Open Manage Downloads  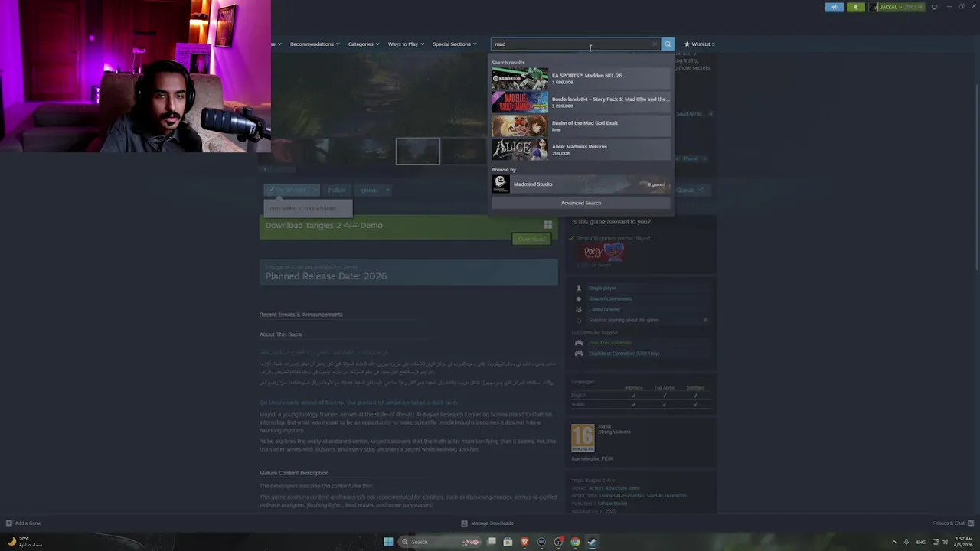[488, 523]
